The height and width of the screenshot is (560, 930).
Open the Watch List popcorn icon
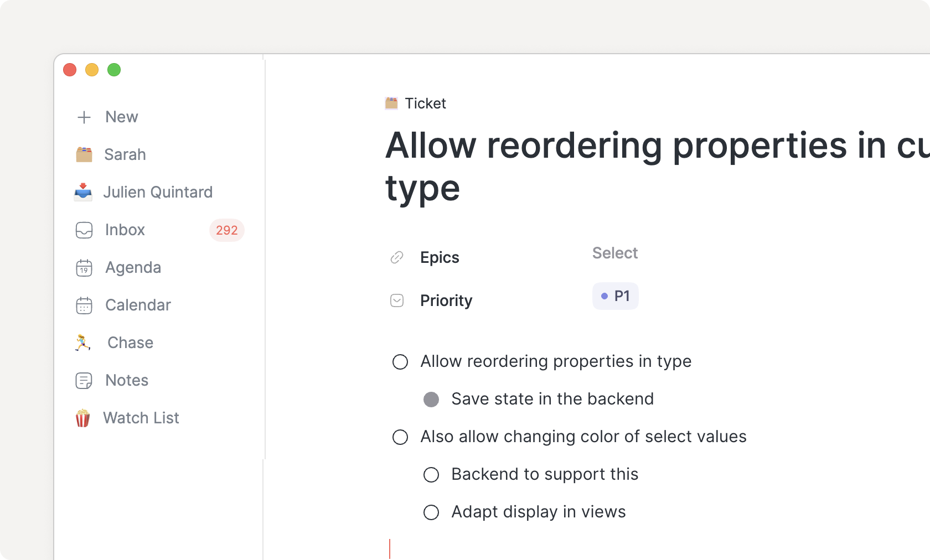tap(83, 418)
